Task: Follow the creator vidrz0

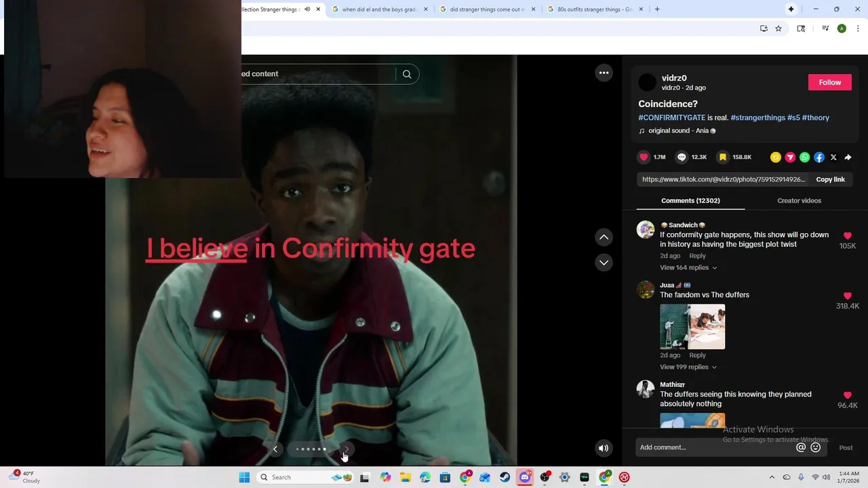Action: click(830, 82)
